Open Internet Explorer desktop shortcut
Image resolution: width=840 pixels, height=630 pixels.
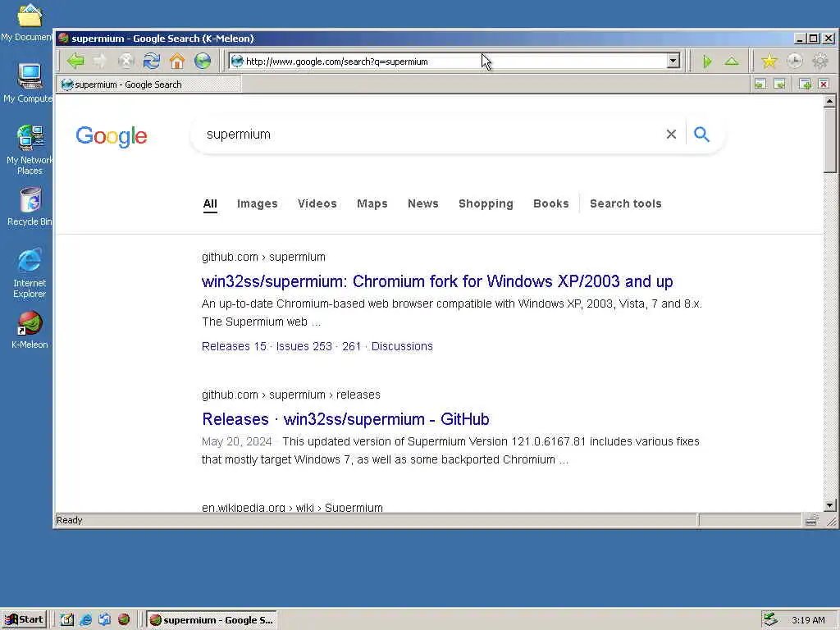click(30, 273)
